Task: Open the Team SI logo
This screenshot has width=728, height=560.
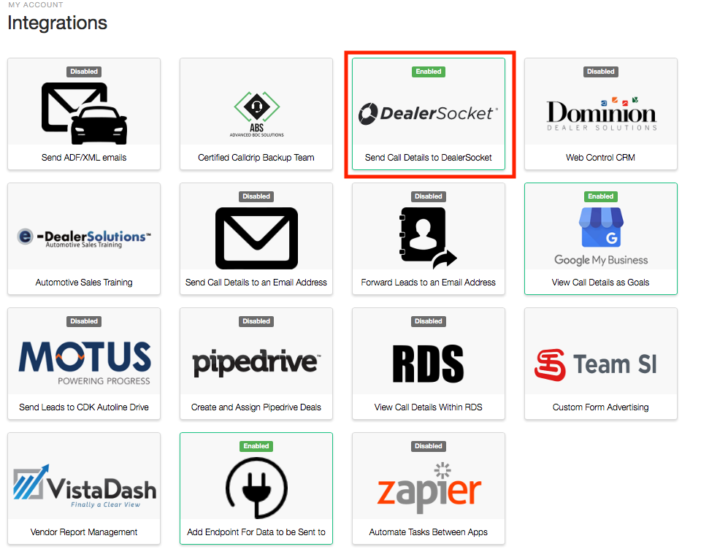Action: click(x=596, y=364)
